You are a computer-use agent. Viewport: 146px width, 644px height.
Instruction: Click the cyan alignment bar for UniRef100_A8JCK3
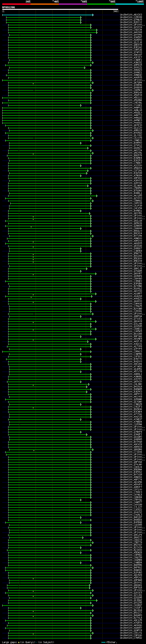click(48, 15)
